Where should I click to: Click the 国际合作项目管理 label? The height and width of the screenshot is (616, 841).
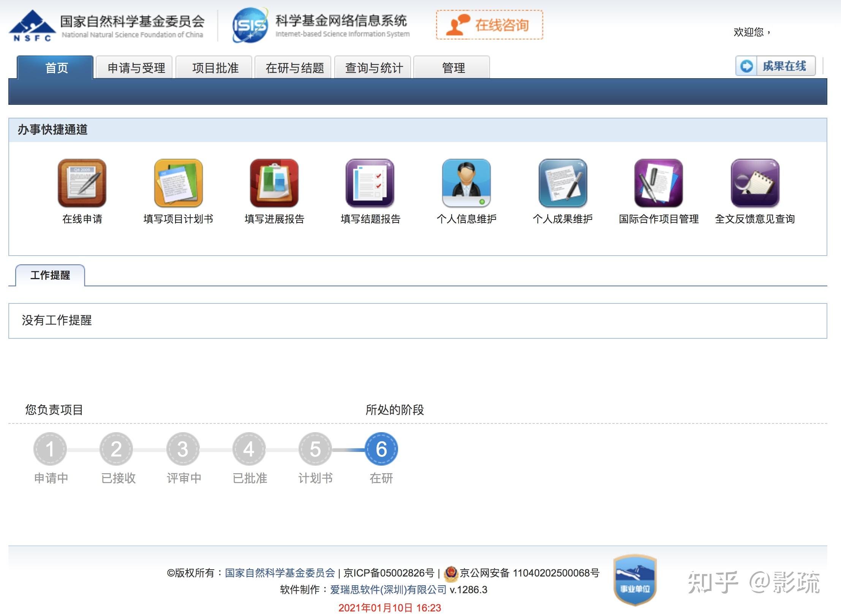point(659,219)
